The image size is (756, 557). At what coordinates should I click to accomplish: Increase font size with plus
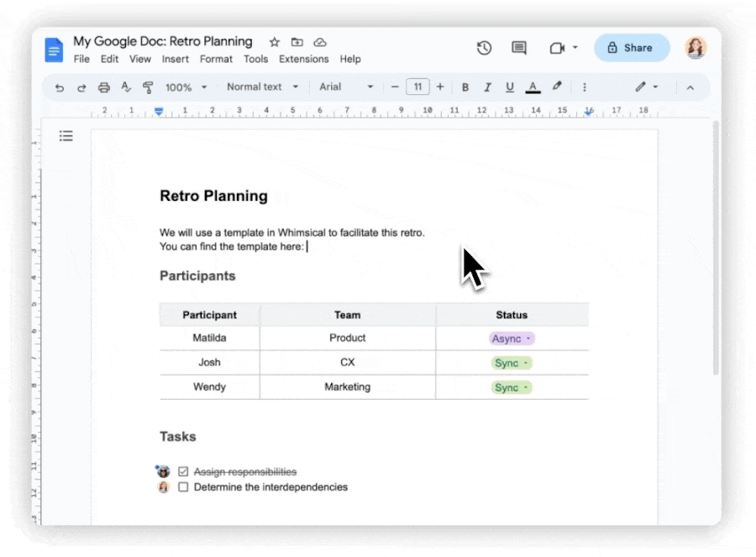tap(439, 87)
